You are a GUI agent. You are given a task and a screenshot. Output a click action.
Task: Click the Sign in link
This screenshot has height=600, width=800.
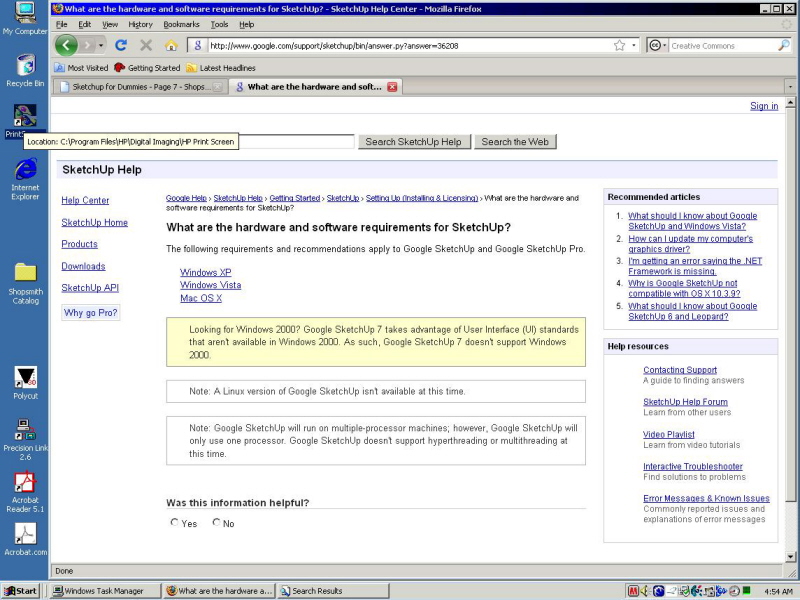click(x=764, y=106)
